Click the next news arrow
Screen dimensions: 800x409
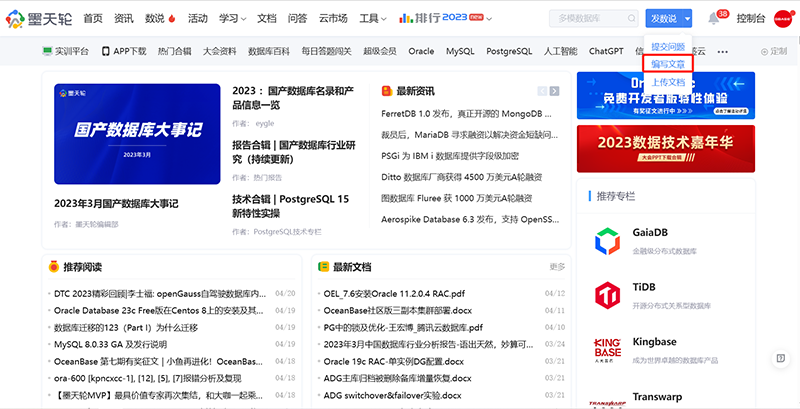pos(555,91)
